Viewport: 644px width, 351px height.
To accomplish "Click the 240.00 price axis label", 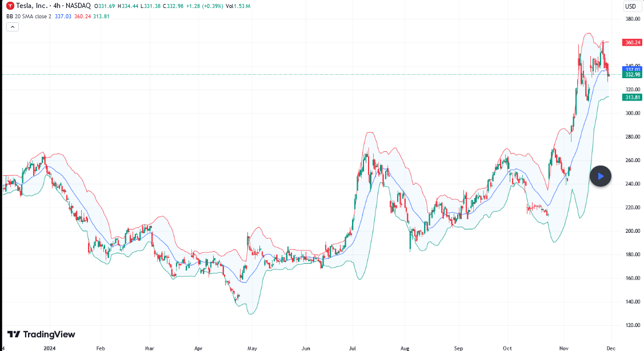I will coord(633,184).
